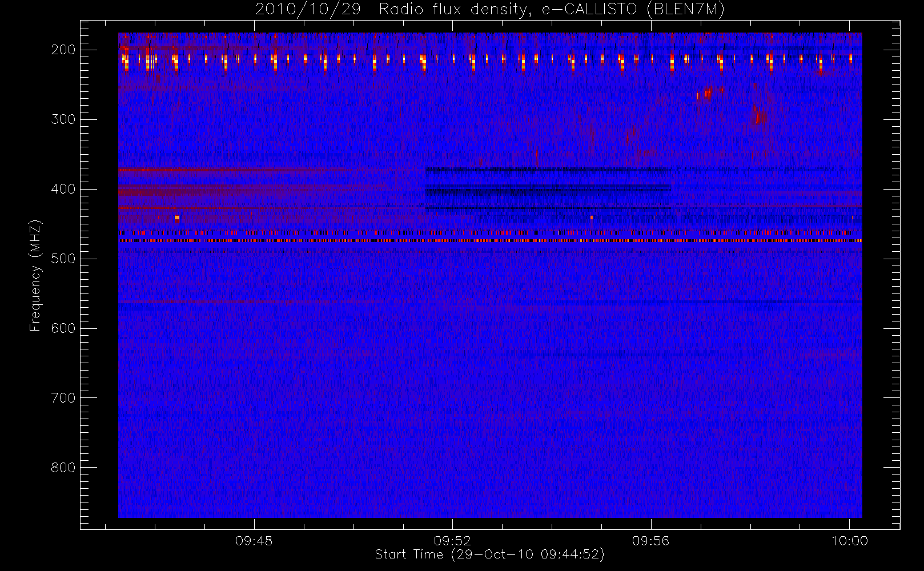Click the 600 frequency tick label
This screenshot has height=571, width=924.
63,328
